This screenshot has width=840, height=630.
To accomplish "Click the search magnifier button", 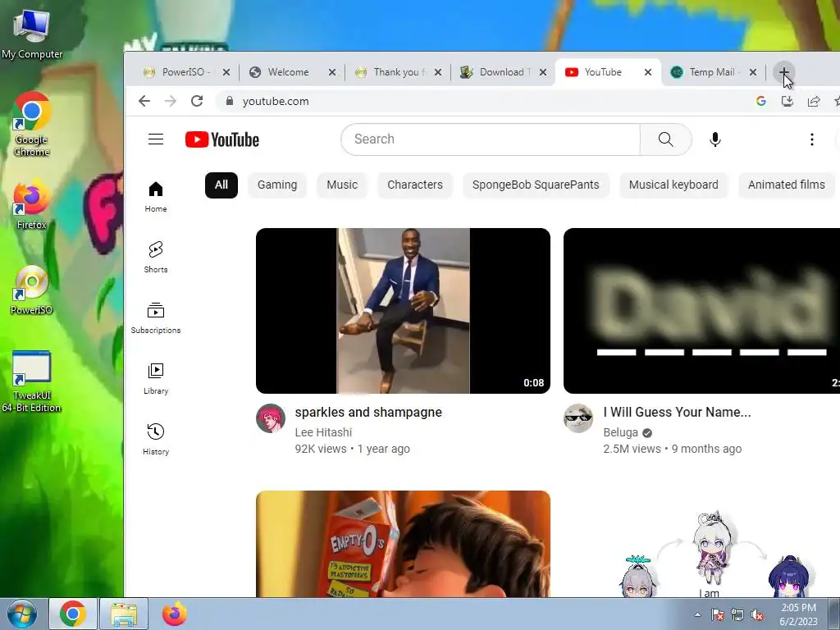I will (x=665, y=139).
